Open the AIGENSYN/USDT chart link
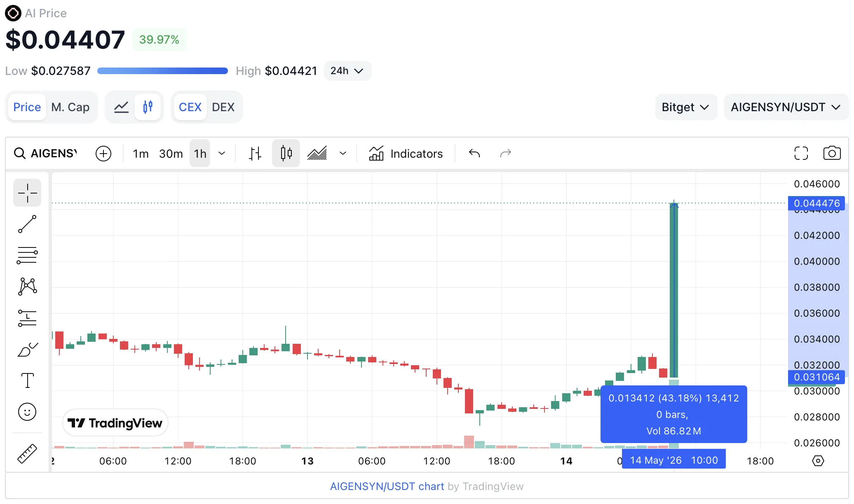 (387, 486)
